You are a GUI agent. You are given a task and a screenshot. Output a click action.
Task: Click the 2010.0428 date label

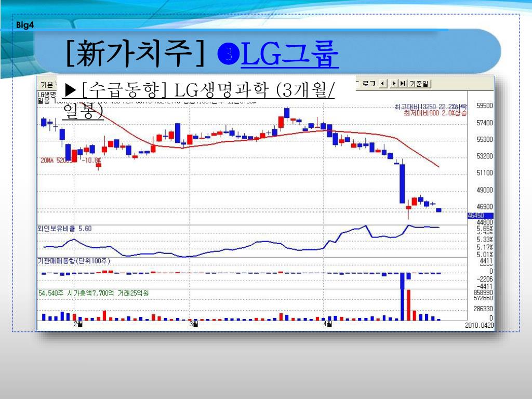point(480,325)
